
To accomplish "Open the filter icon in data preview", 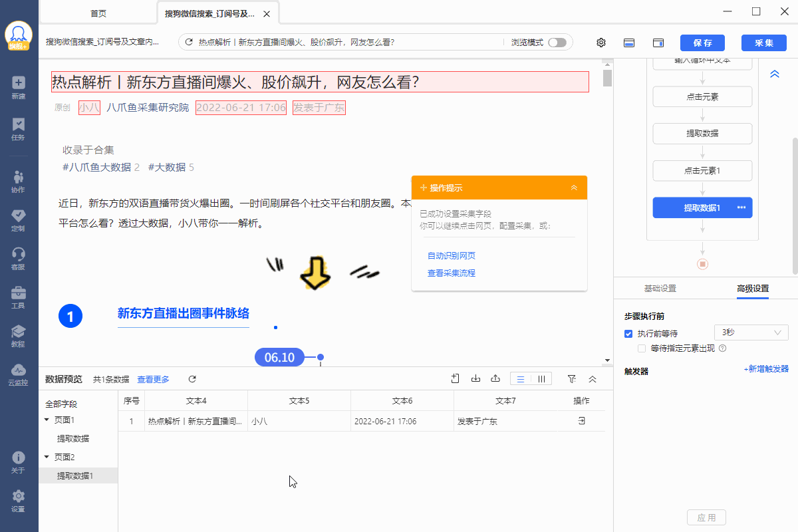I will 572,379.
